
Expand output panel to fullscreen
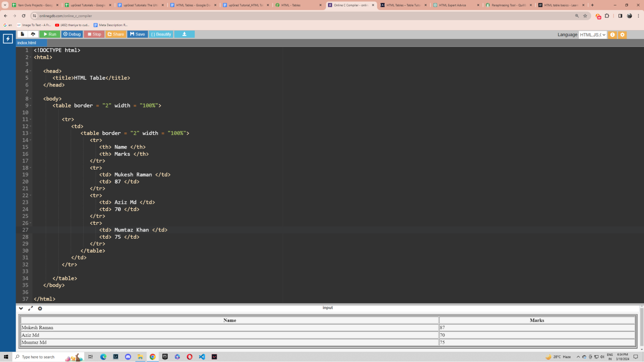31,309
